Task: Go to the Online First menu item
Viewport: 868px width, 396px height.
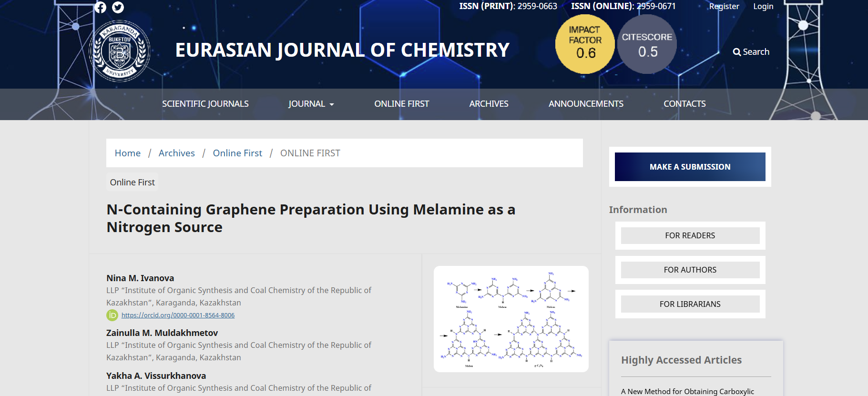Action: point(401,104)
